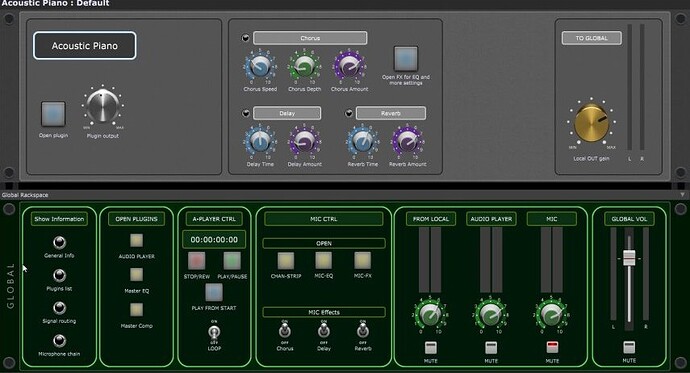The width and height of the screenshot is (690, 373).
Task: Unmute the MIC channel
Action: (552, 347)
